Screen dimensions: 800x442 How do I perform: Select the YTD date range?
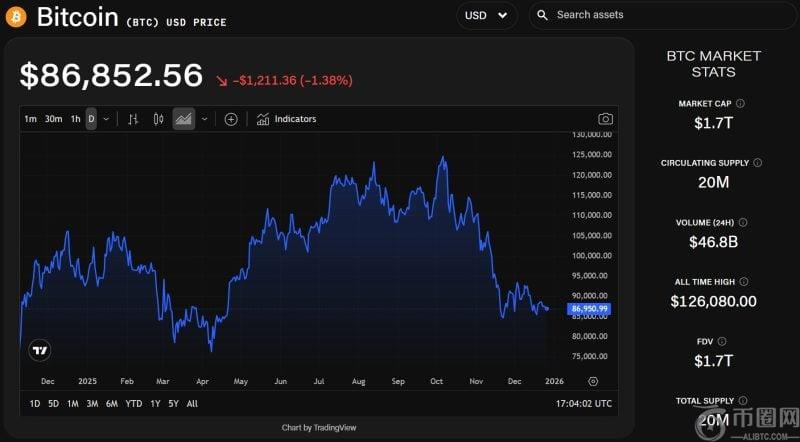(x=133, y=404)
